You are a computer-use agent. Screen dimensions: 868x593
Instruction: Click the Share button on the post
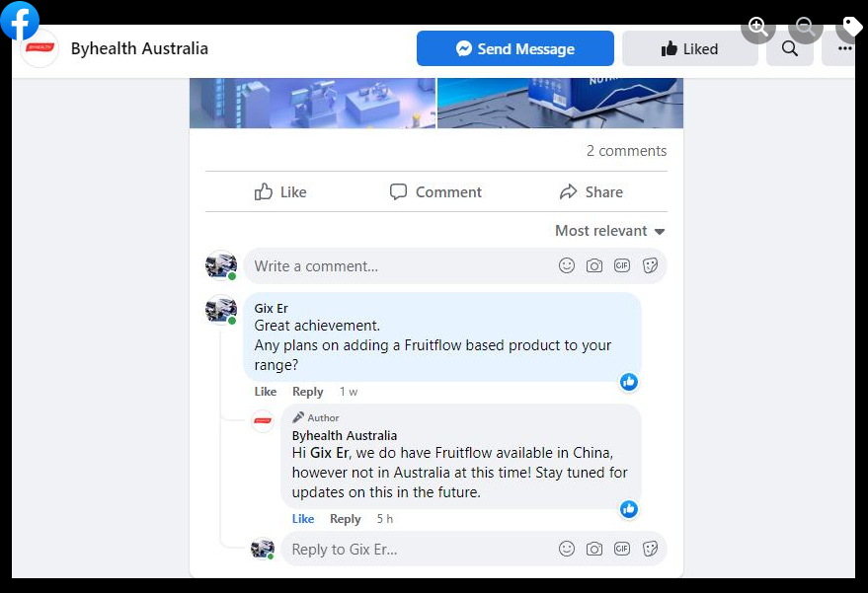(592, 192)
